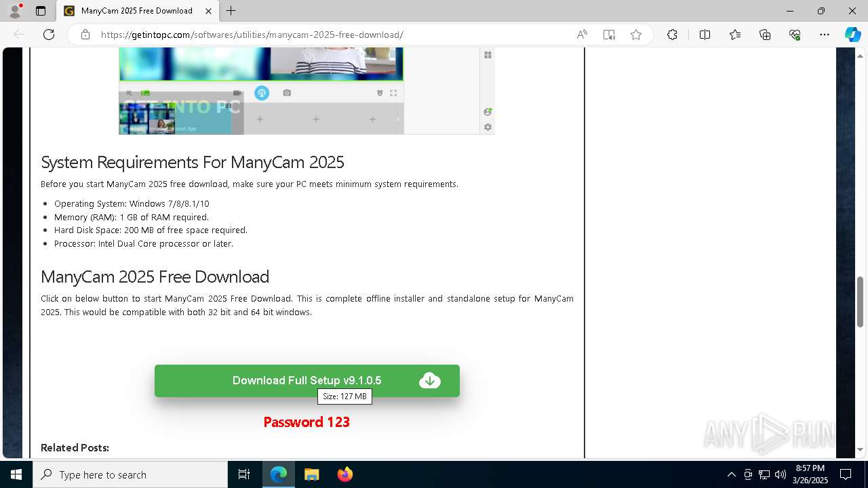Click the Operating System: Windows 7/8/8.1/10 line

(132, 204)
